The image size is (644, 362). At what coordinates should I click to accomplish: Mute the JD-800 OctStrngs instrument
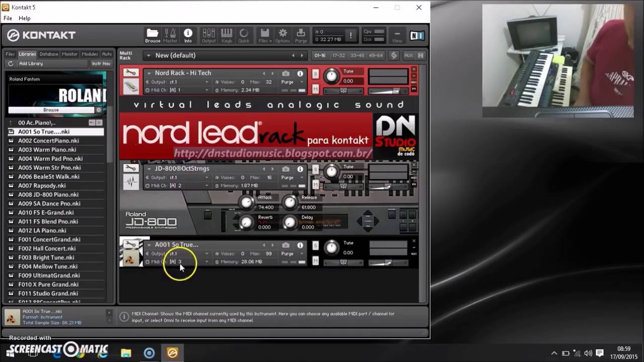(315, 185)
